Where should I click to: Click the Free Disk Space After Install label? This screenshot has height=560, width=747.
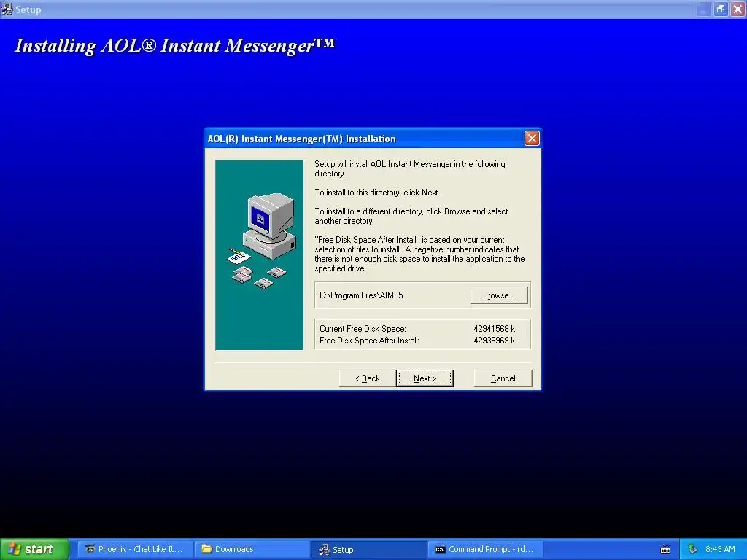369,341
